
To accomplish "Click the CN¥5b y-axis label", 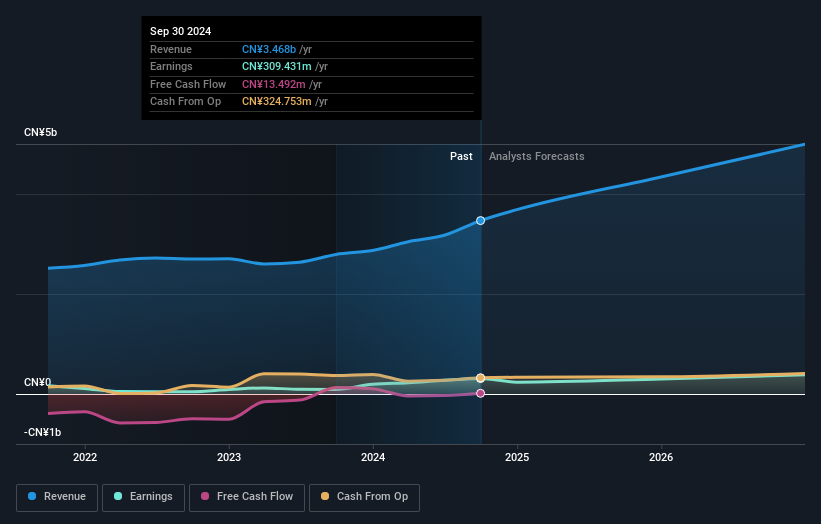I will click(x=40, y=132).
